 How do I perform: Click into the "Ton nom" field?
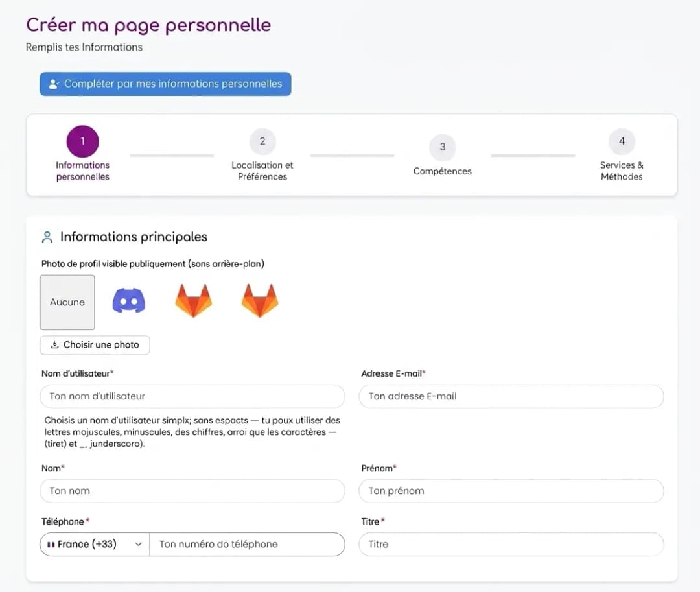point(192,491)
